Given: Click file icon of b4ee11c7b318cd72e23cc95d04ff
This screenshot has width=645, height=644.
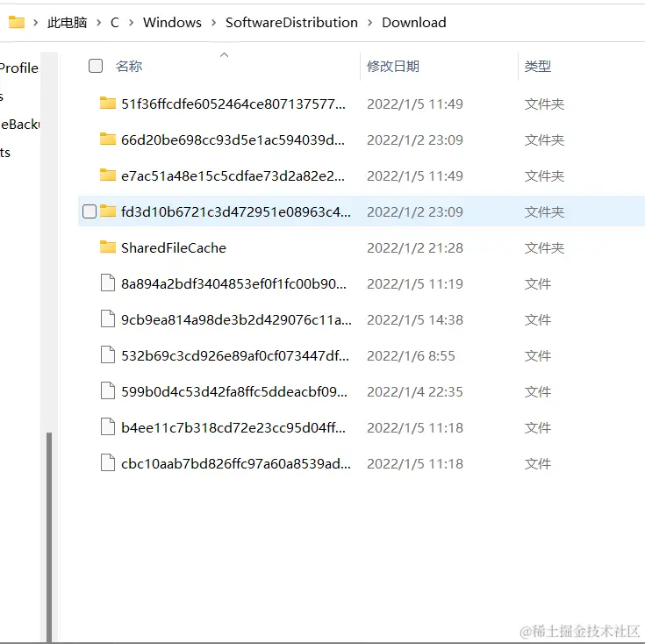Looking at the screenshot, I should click(108, 427).
